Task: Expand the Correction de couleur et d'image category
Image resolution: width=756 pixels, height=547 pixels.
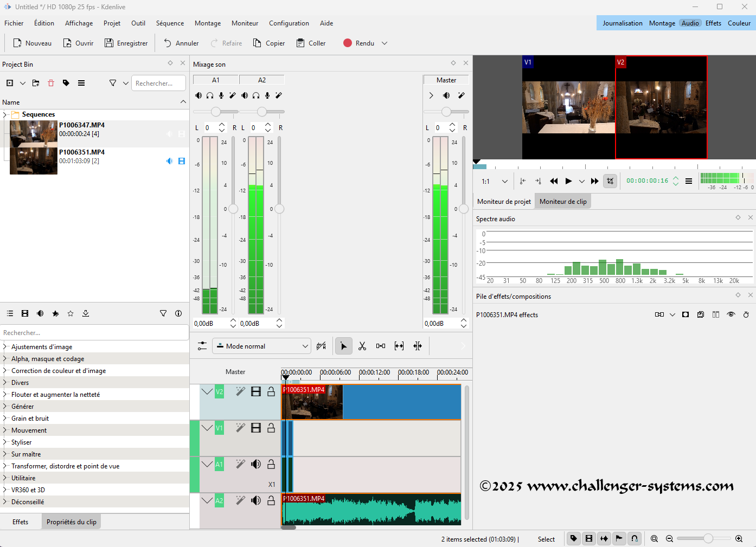Action: point(5,370)
